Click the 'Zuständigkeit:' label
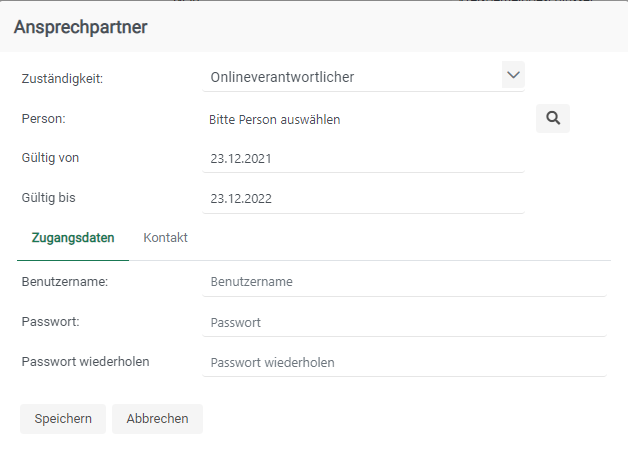Image resolution: width=628 pixels, height=451 pixels. tap(62, 78)
